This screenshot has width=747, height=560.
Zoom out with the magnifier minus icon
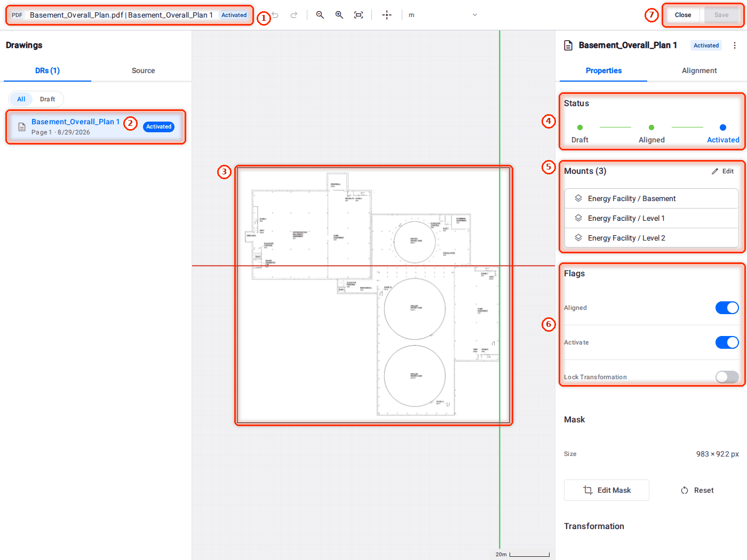320,15
